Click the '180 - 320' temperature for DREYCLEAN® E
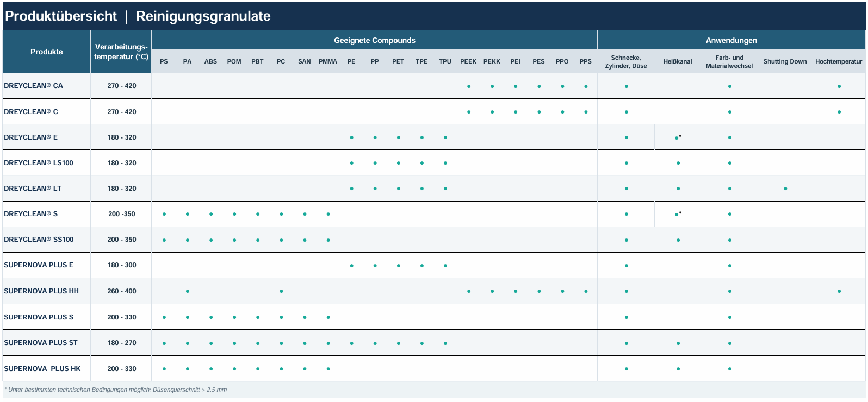This screenshot has height=402, width=868. point(122,137)
